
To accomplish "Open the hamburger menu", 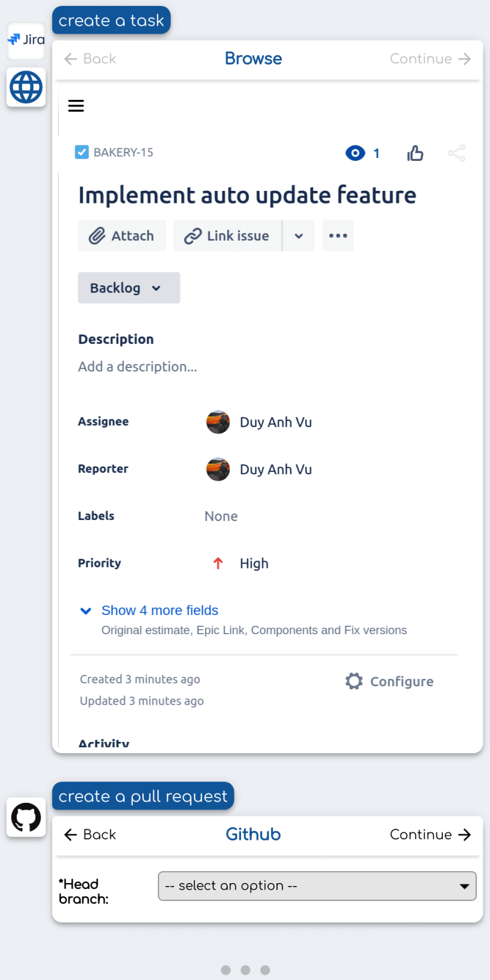I will 76,106.
